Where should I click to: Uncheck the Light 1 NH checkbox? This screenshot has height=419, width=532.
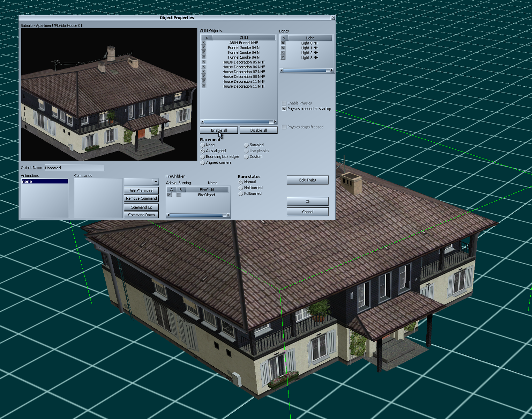(x=283, y=48)
